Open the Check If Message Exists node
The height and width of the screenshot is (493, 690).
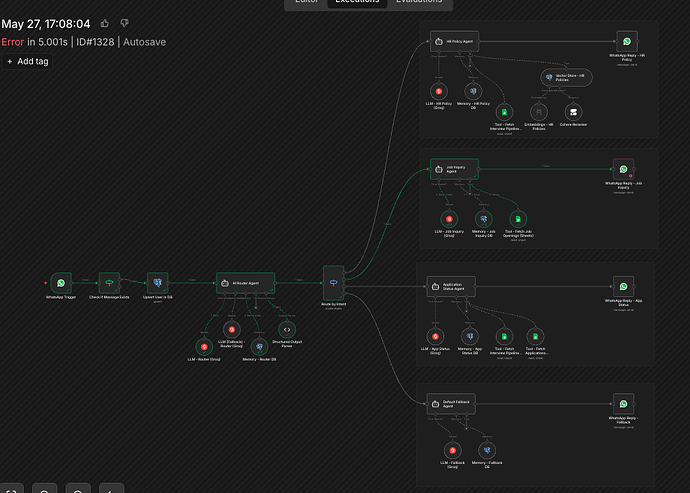[x=109, y=283]
